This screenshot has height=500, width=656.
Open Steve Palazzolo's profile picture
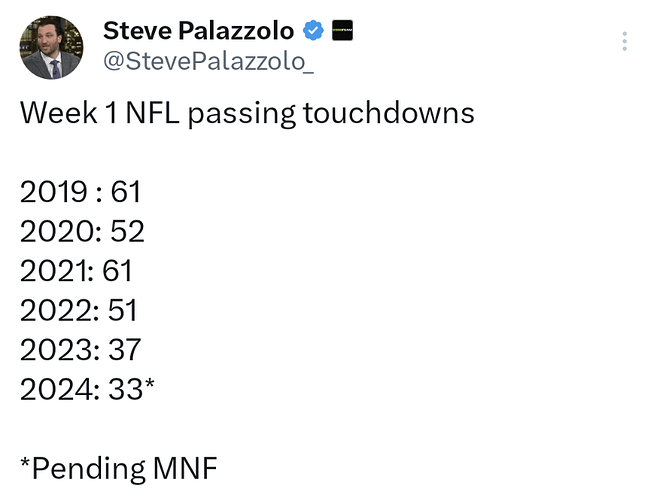[51, 47]
